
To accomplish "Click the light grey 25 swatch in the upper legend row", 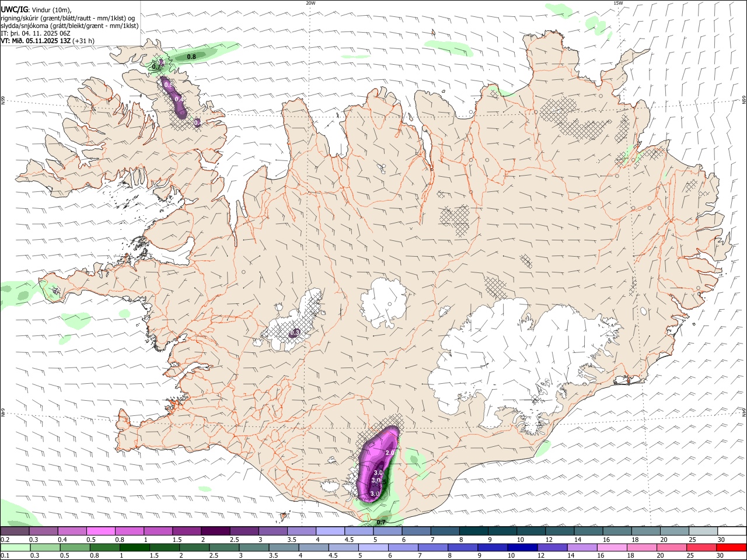I will tap(704, 531).
